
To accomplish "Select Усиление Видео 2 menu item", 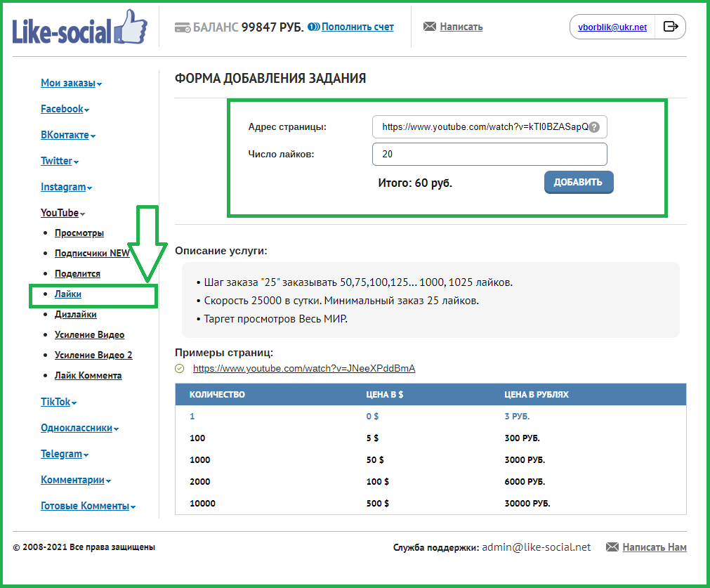I will point(93,355).
